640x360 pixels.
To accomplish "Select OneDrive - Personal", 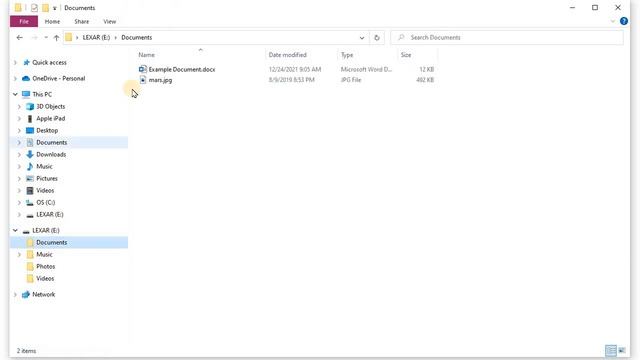I will point(59,78).
